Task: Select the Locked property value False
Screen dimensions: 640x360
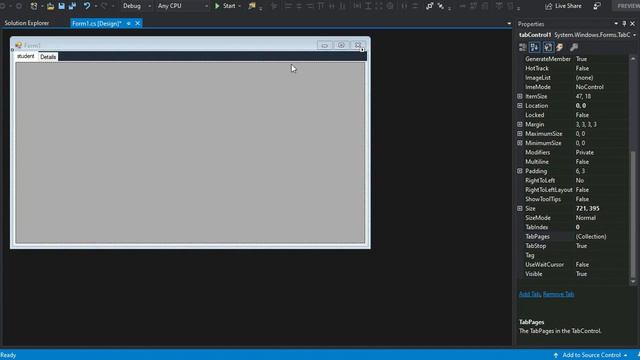Action: point(582,115)
